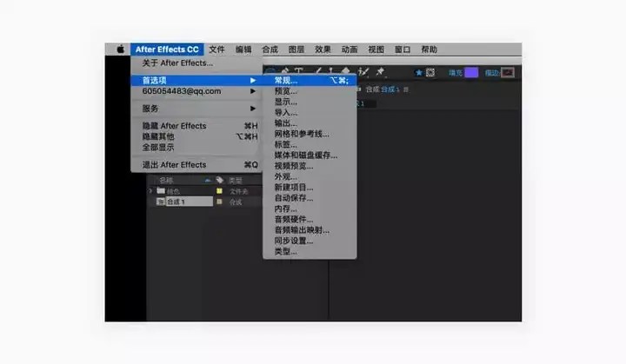626x364 pixels.
Task: Open 标签... preferences
Action: tap(310, 144)
